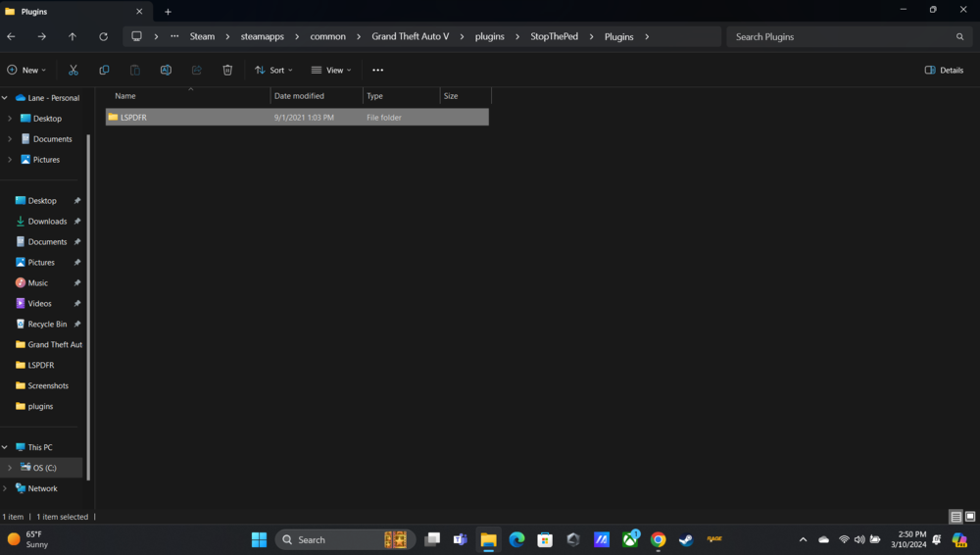Navigate to common in breadcrumb

click(327, 37)
